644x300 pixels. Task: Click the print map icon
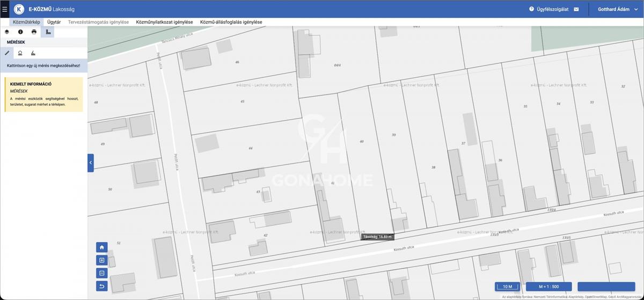34,32
